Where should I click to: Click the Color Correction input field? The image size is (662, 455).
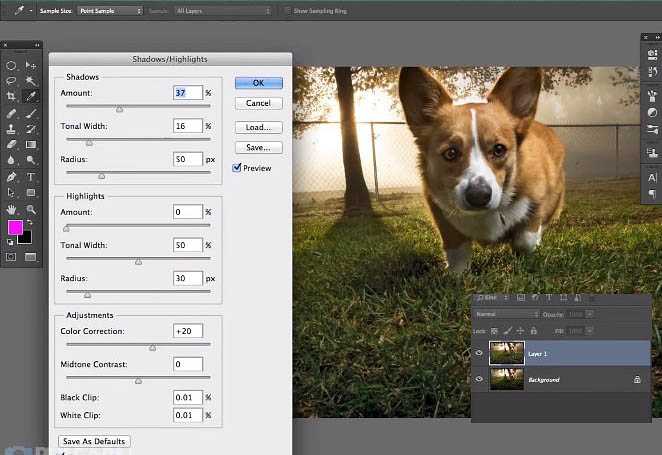(x=187, y=331)
